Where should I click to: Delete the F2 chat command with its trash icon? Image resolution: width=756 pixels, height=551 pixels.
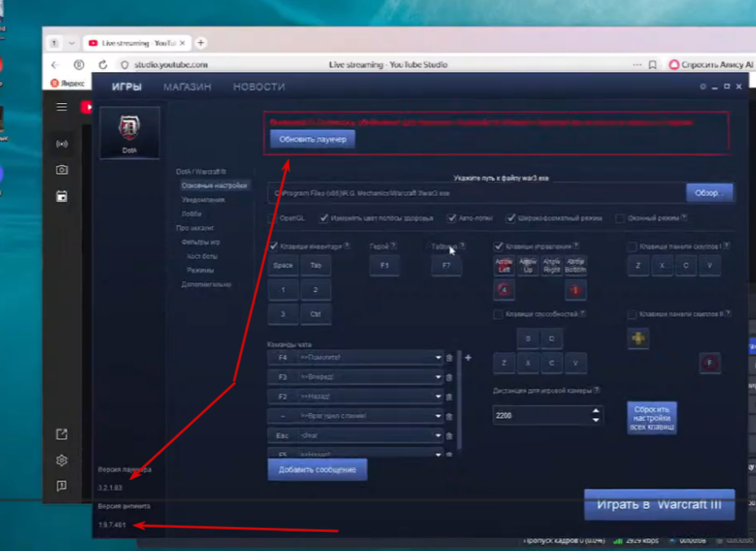449,397
